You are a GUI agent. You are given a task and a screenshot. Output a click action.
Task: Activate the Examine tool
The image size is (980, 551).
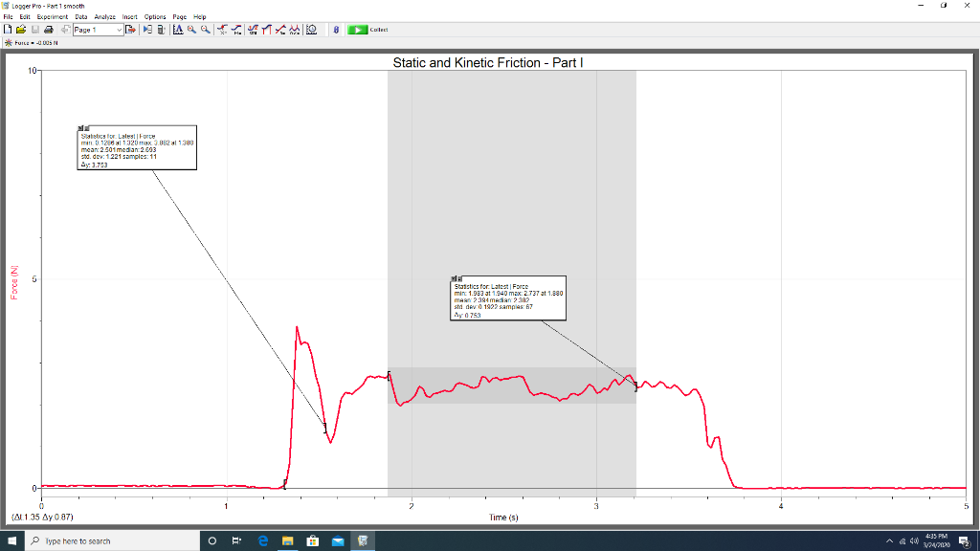[222, 29]
